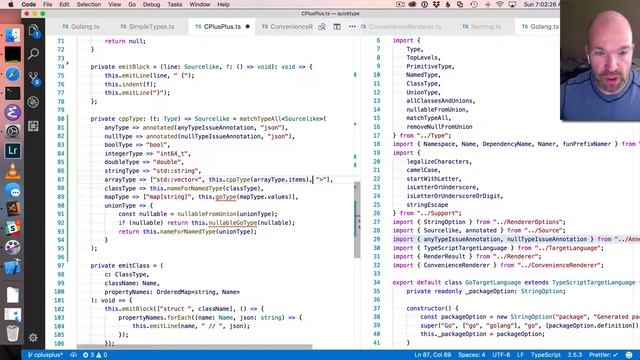Click the Wi-Fi icon in menu bar

[x=500, y=4]
